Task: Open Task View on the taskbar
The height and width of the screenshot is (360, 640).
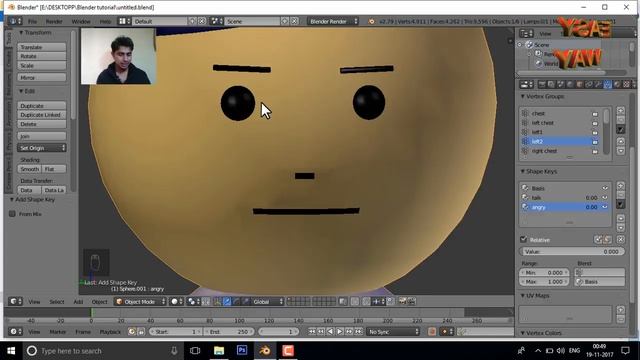Action: 195,351
